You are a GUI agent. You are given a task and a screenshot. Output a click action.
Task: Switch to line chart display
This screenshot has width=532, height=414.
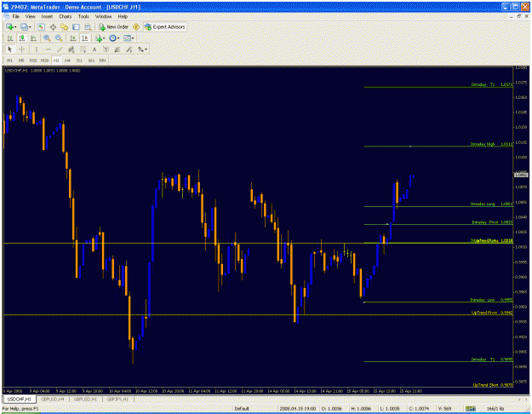point(33,38)
